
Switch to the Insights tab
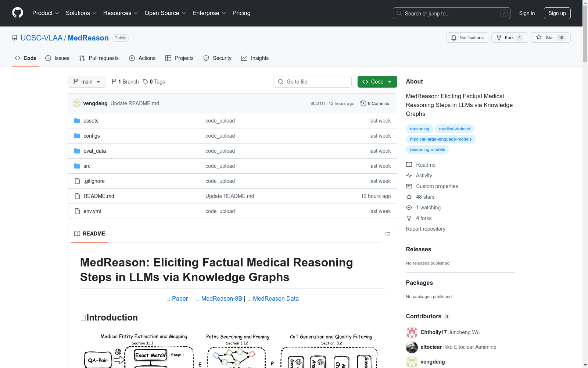(x=255, y=58)
